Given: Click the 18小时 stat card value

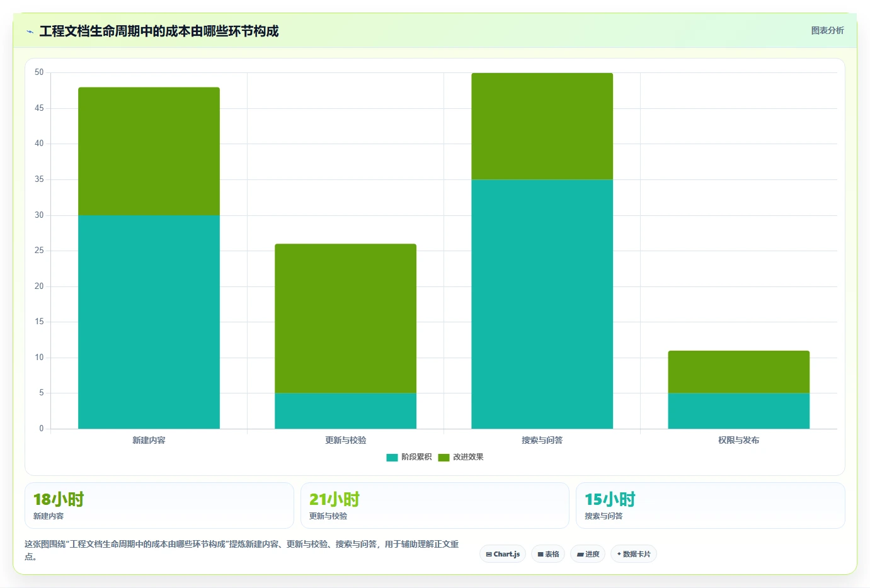Looking at the screenshot, I should click(59, 499).
